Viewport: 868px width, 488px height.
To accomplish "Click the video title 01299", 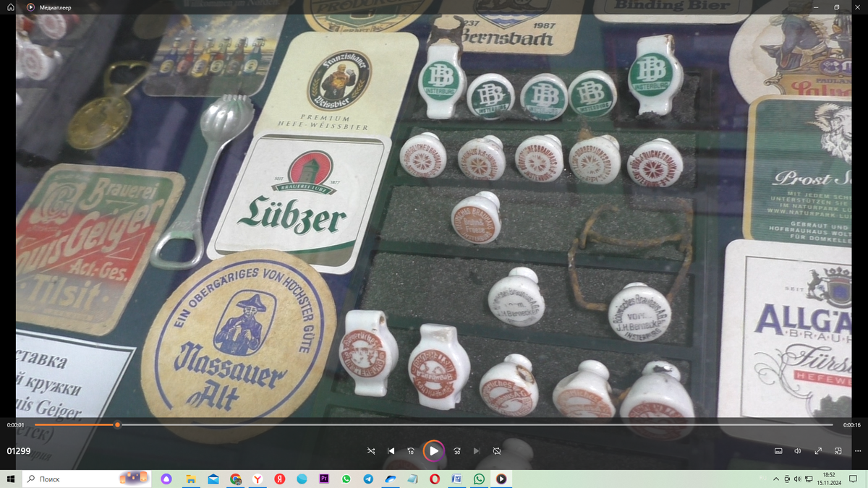I will click(19, 450).
